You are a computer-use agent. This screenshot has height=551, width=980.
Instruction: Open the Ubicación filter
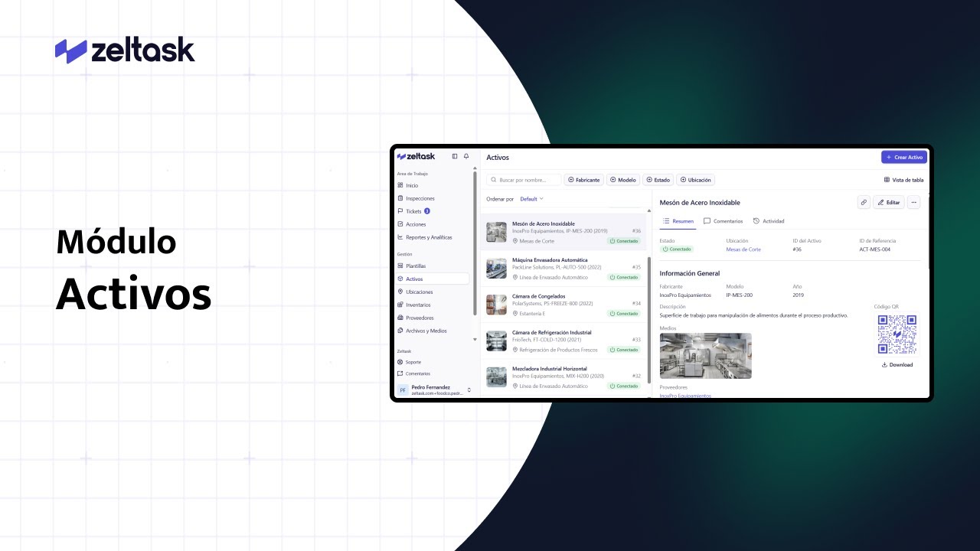695,180
